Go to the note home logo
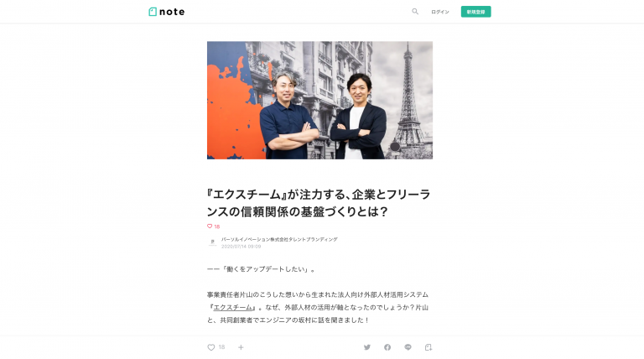 (166, 12)
